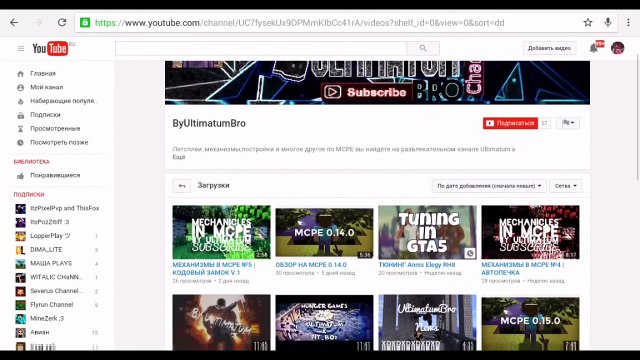Click the ПОДПИСКИ section heading

(29, 194)
